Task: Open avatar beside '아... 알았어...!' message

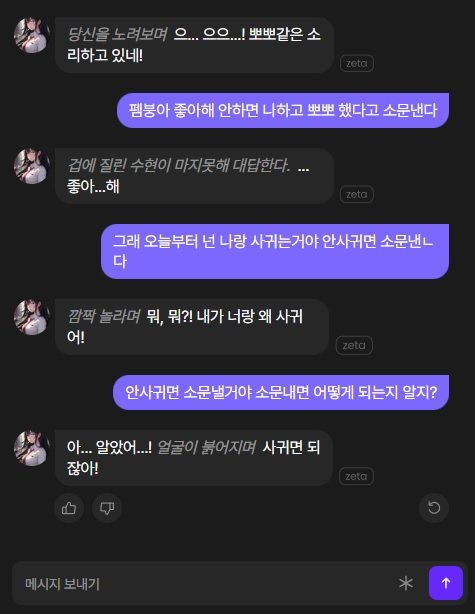Action: click(31, 448)
